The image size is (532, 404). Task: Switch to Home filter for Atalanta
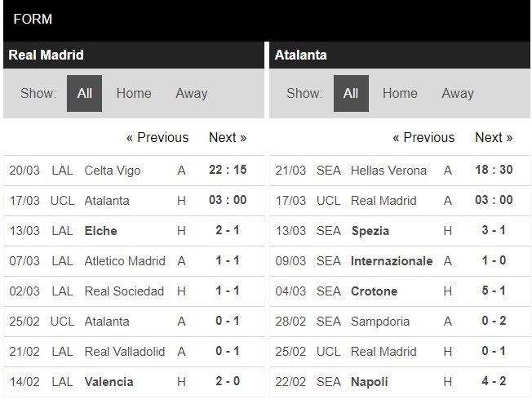tap(400, 93)
